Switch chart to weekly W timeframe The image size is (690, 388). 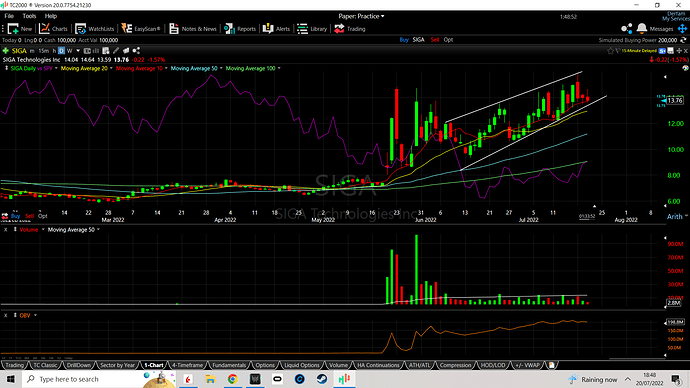click(x=70, y=51)
